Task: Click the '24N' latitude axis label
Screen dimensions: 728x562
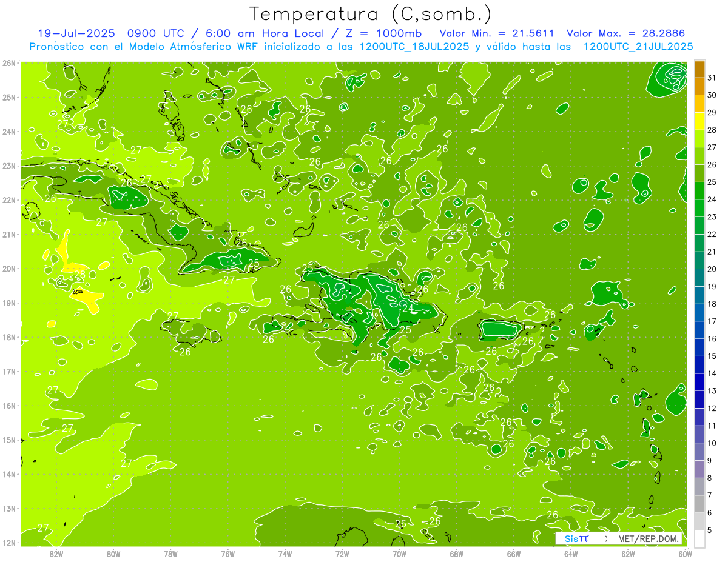Action: pos(9,132)
